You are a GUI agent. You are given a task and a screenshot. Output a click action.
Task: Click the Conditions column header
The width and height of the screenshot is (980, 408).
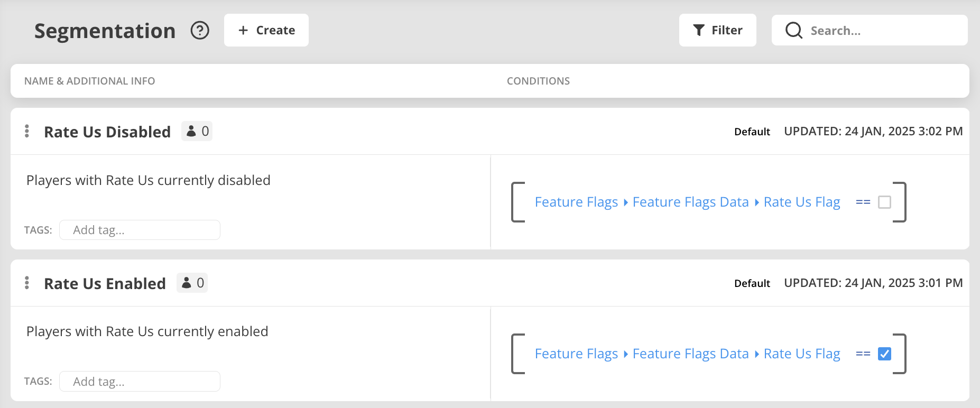538,81
